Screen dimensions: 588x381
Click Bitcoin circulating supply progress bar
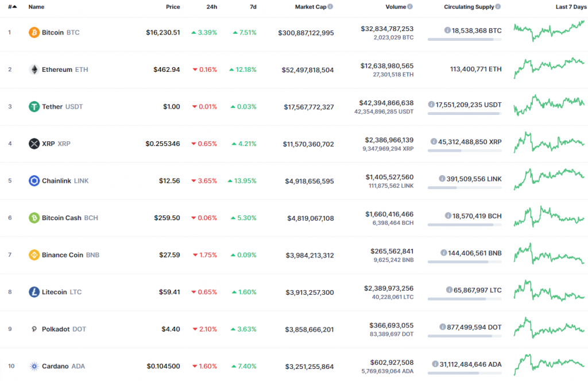[465, 39]
